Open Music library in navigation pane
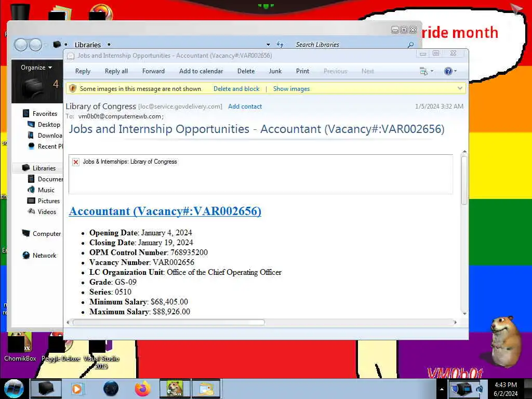 tap(41, 190)
